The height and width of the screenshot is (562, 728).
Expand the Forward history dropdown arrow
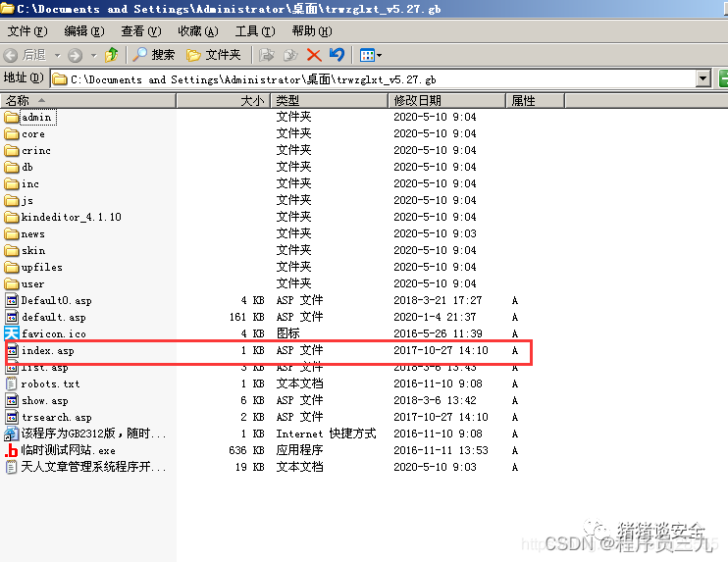94,55
